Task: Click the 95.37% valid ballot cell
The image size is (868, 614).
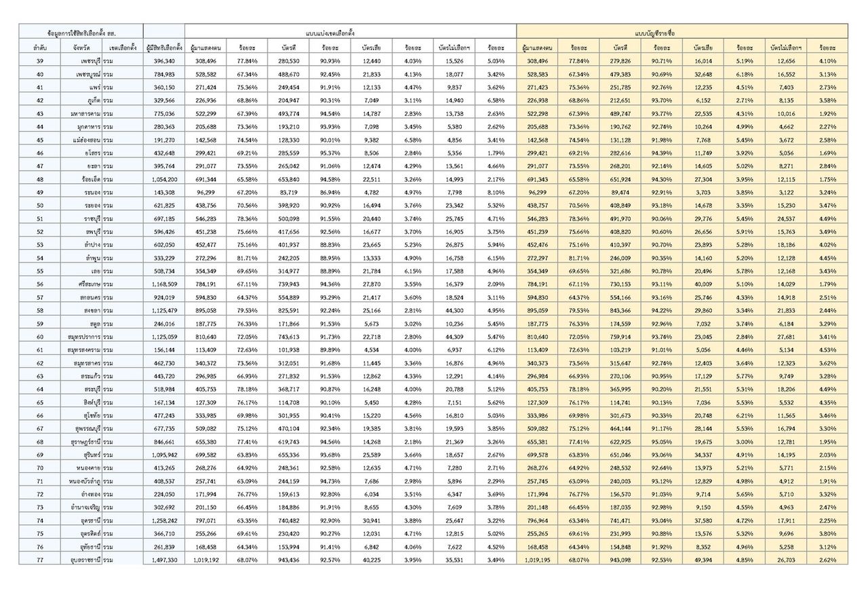Action: coord(330,153)
